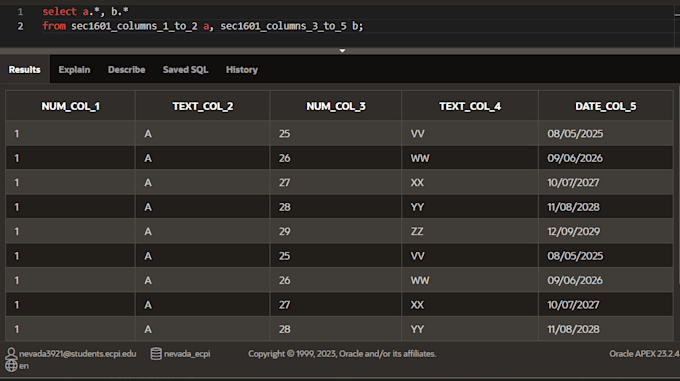The width and height of the screenshot is (680, 381).
Task: Click the Copyright Oracle footer text
Action: point(342,354)
